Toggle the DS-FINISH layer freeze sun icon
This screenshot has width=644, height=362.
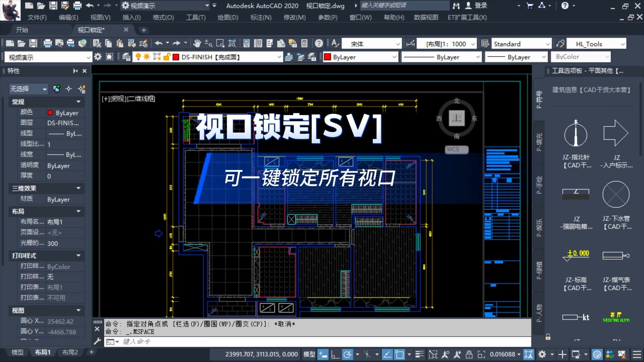[147, 57]
